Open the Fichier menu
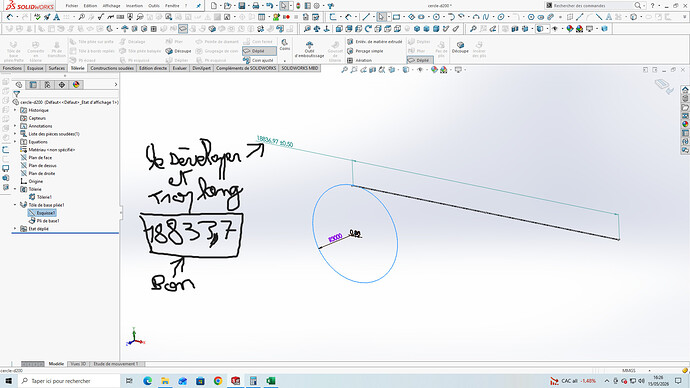 coord(72,6)
